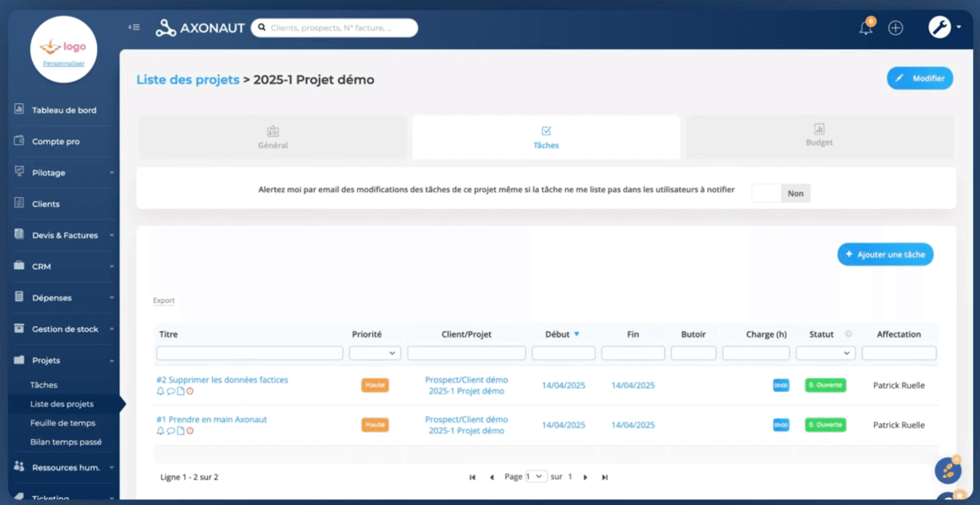This screenshot has height=505, width=980.
Task: Click the Charge (h) column header
Action: pyautogui.click(x=766, y=334)
